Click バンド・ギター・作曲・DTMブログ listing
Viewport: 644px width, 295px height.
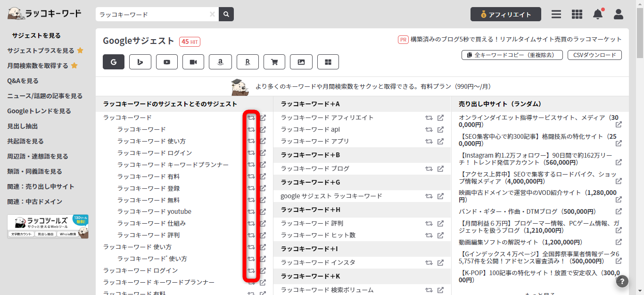(527, 212)
